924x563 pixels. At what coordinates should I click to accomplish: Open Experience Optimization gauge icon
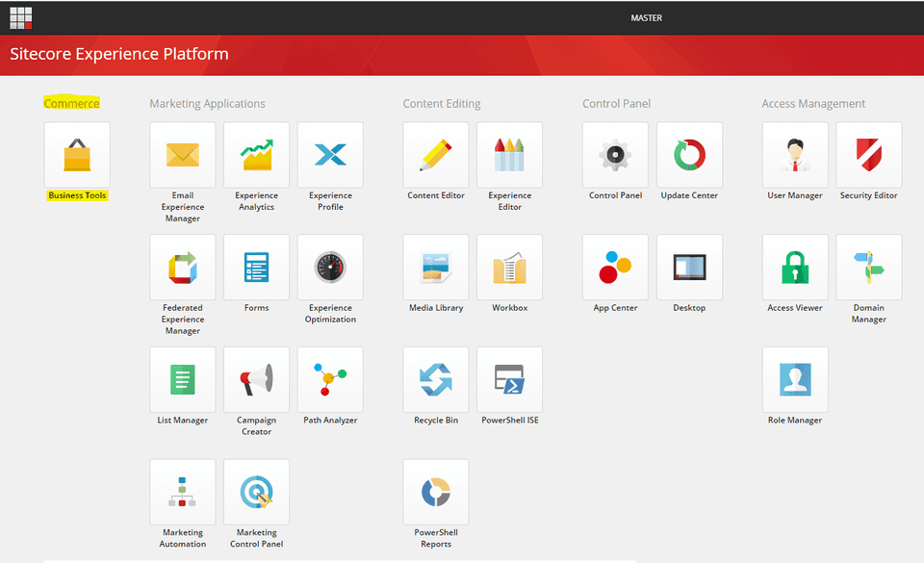coord(330,268)
